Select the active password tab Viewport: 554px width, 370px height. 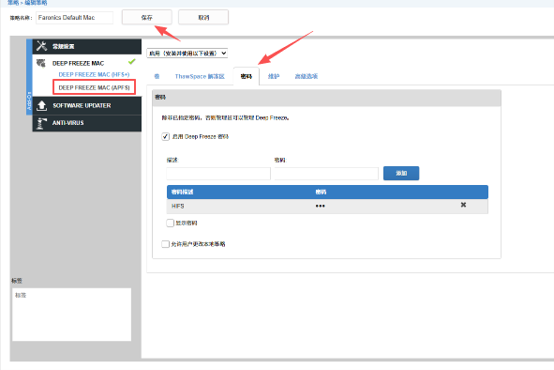coord(246,76)
